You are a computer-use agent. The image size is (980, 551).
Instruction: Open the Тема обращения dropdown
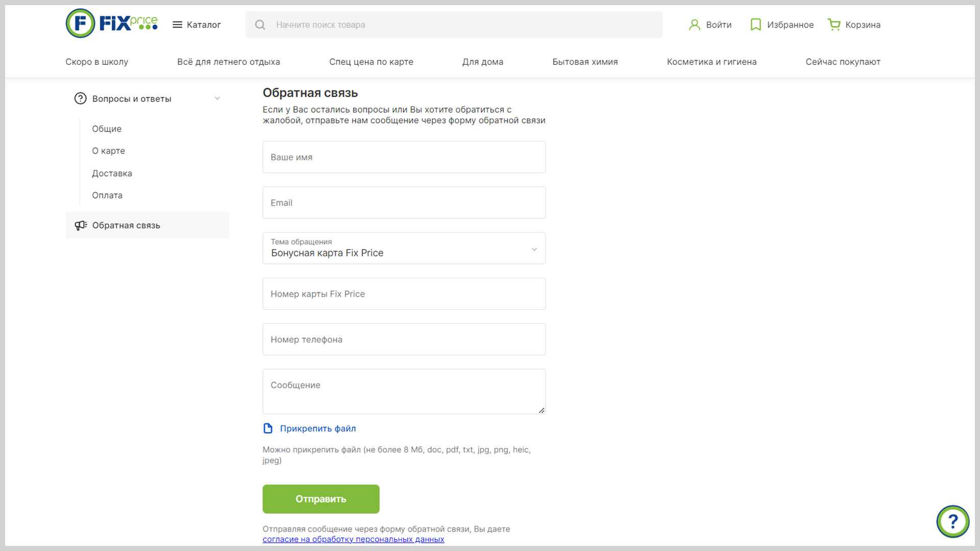click(x=404, y=248)
